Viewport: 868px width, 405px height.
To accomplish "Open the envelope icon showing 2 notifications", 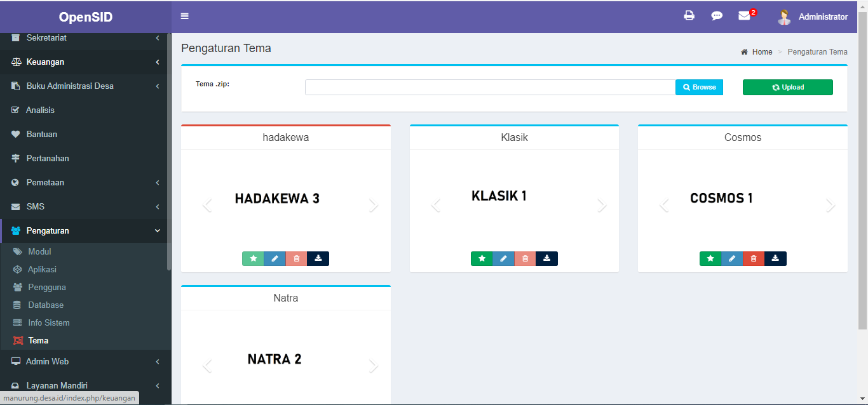I will 744,16.
